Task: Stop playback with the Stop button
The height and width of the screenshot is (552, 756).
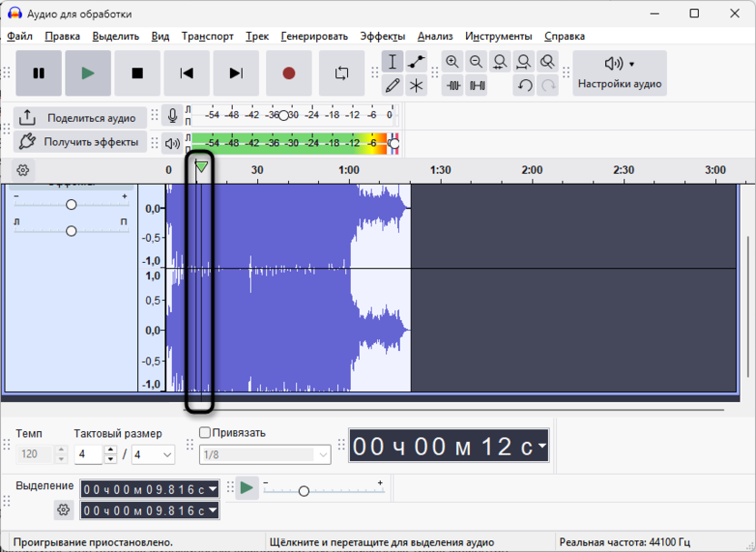Action: click(137, 74)
